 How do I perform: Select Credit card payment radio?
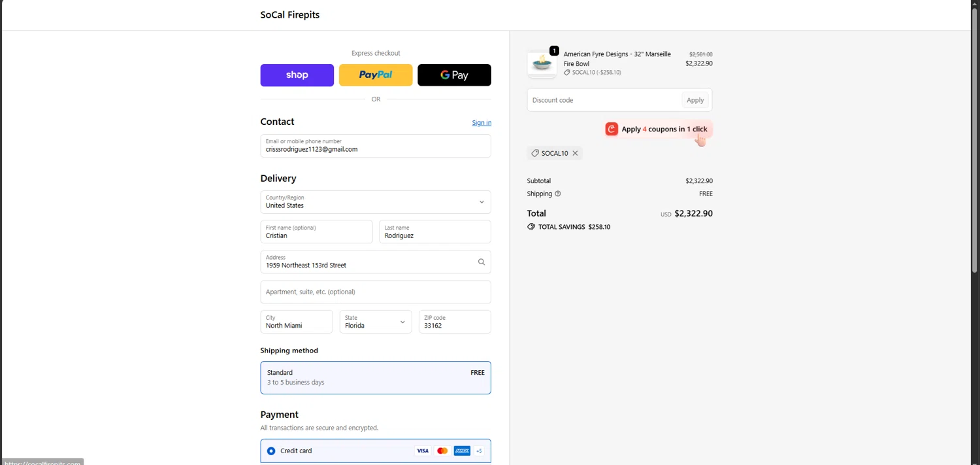(x=271, y=451)
